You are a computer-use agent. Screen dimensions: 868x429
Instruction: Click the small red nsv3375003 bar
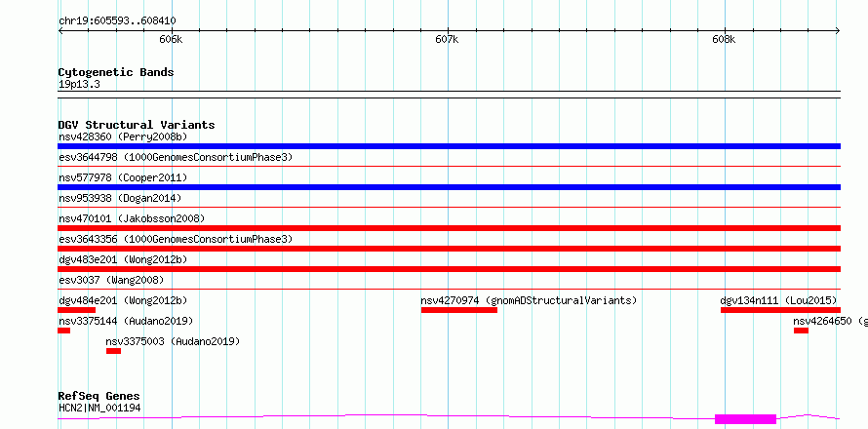(113, 351)
